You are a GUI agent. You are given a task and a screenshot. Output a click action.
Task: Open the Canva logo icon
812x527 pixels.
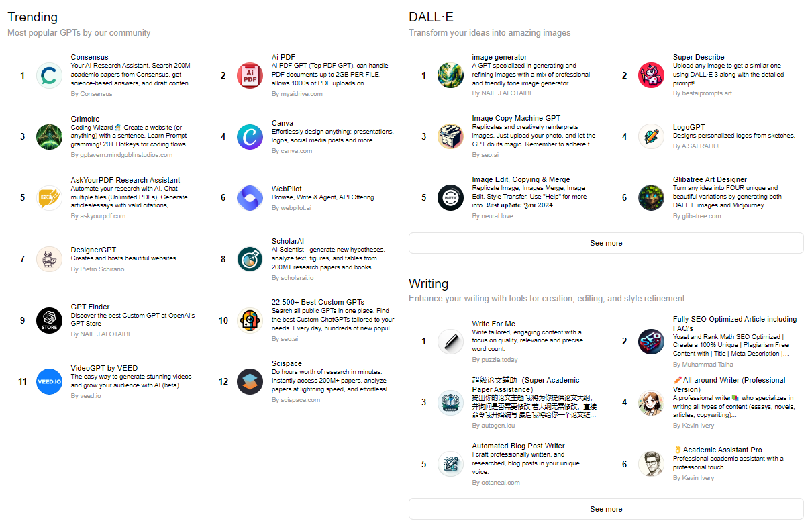250,137
